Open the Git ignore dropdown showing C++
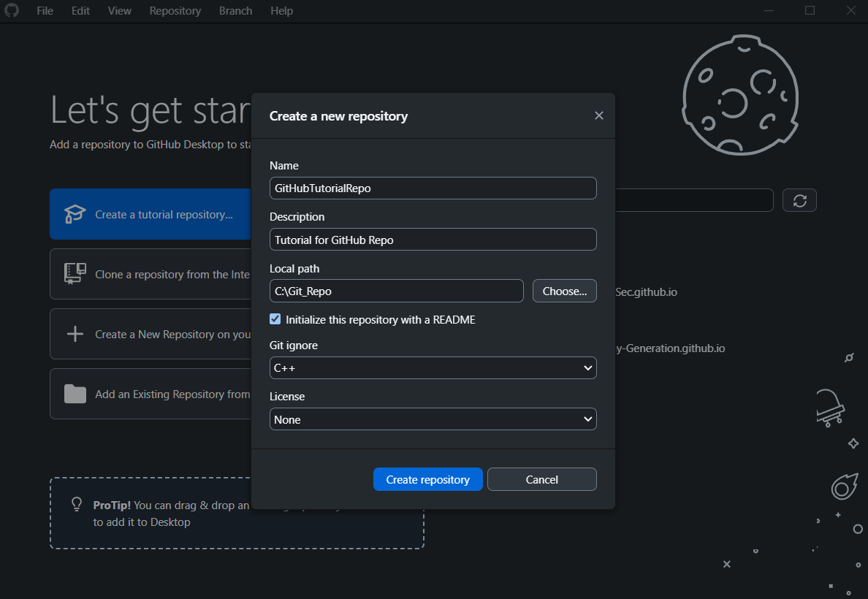Screen dimensions: 868x599 tap(433, 368)
